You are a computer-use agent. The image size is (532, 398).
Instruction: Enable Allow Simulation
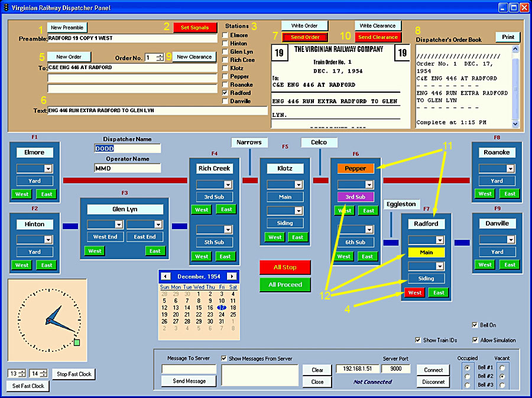[x=475, y=340]
